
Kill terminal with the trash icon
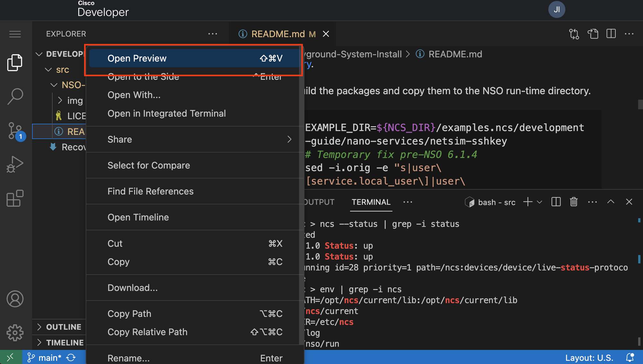coord(574,202)
